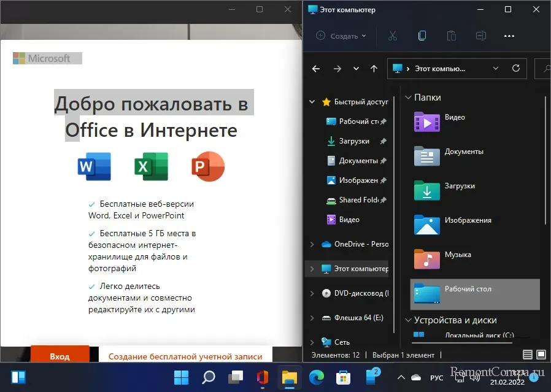Screen dimensions: 551x392
Task: Click the Cut scissors icon in toolbar
Action: tap(393, 36)
